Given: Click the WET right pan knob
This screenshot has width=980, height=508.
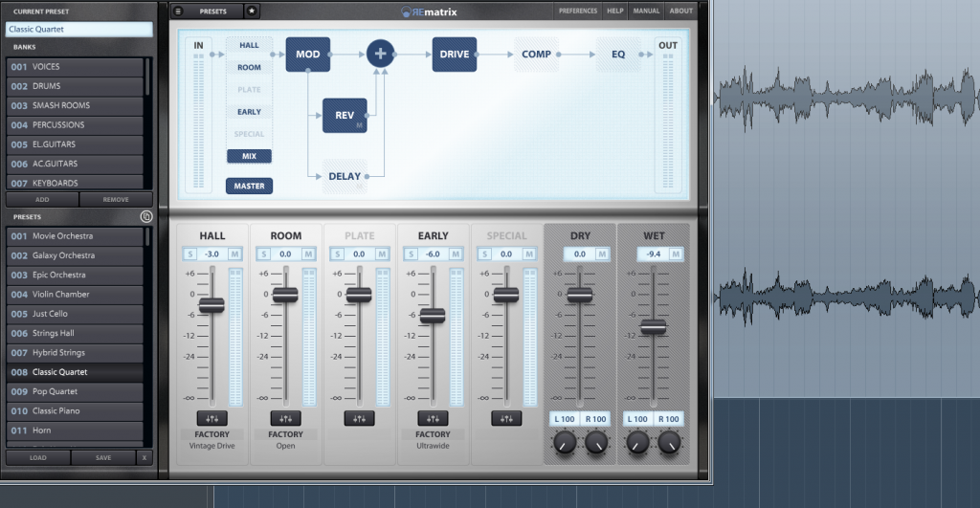Looking at the screenshot, I should point(669,442).
